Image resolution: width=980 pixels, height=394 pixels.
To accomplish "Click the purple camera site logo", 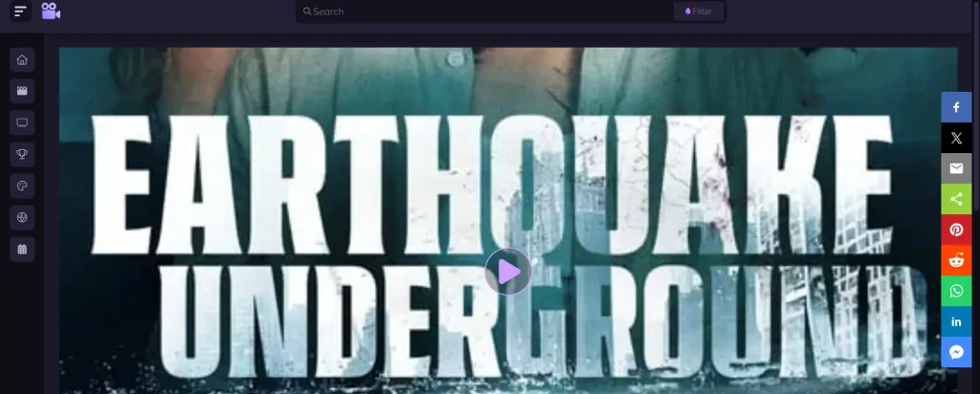I will [51, 11].
